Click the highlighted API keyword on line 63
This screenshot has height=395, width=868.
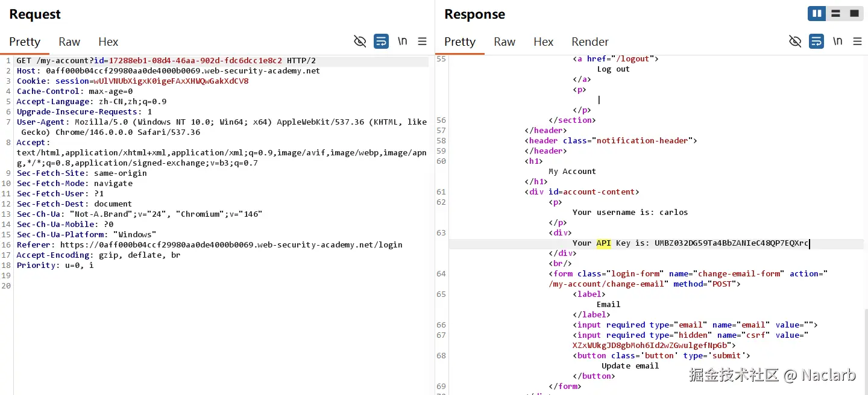click(603, 243)
